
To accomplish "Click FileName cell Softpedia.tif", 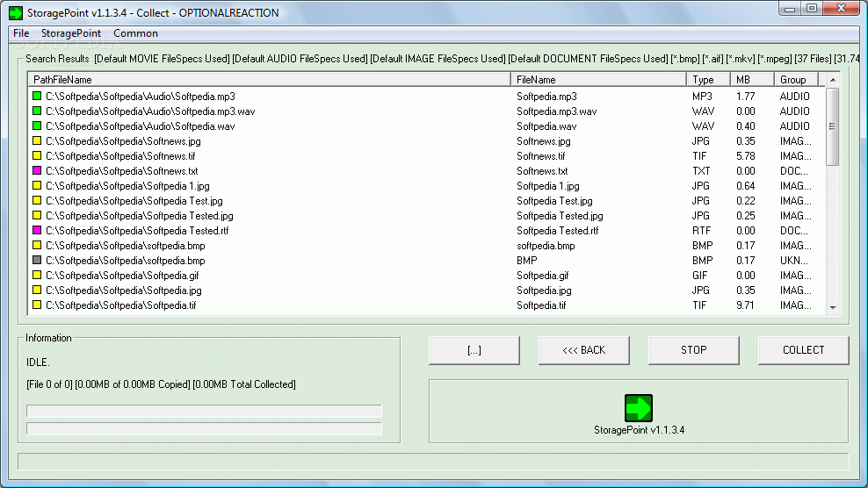I will click(x=541, y=305).
